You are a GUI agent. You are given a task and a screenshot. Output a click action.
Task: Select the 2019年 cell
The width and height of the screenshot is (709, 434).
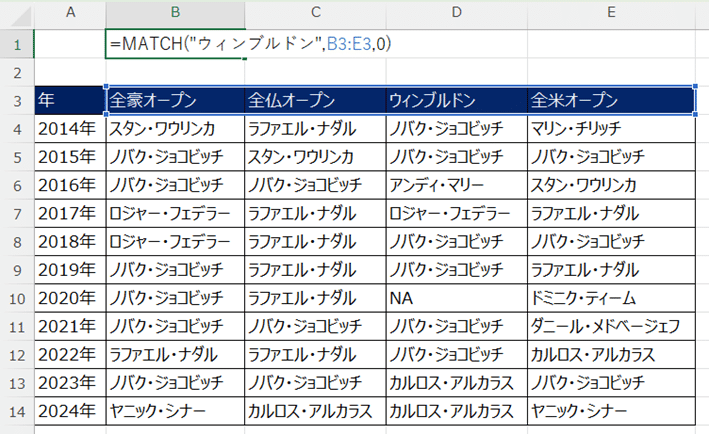pyautogui.click(x=70, y=270)
